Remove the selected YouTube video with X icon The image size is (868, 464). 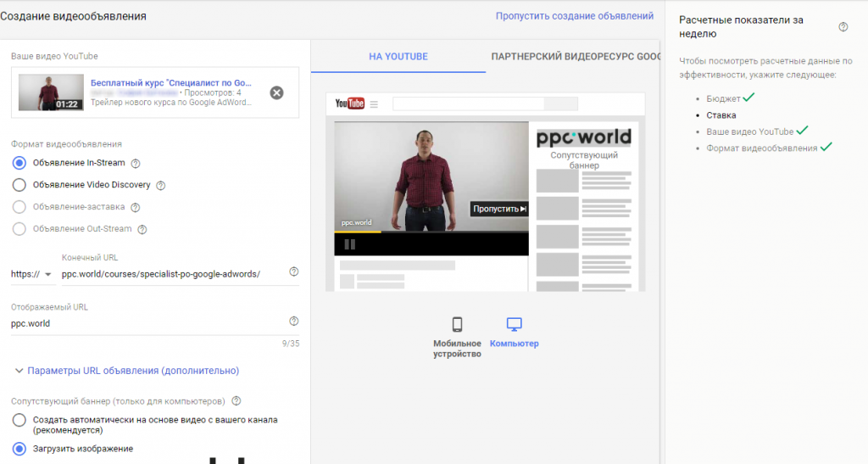(x=277, y=93)
